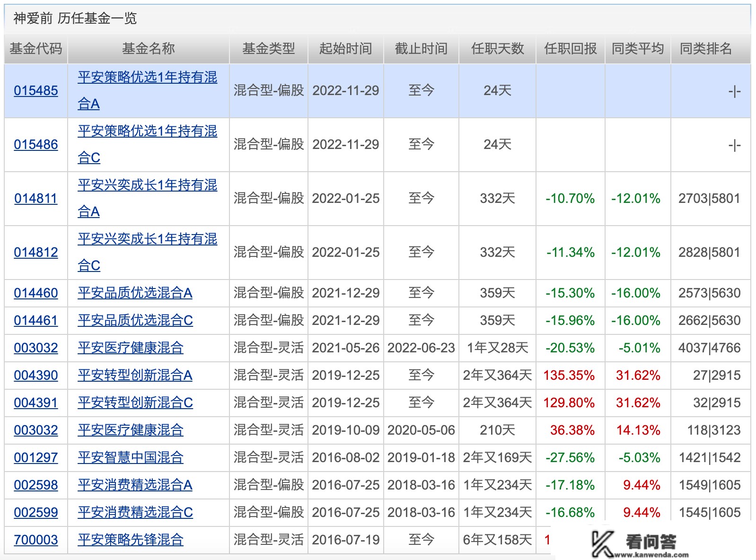Open 平安医疗健康混合 link ending 2022-06-23
Viewport: 756px width, 560px height.
(131, 348)
